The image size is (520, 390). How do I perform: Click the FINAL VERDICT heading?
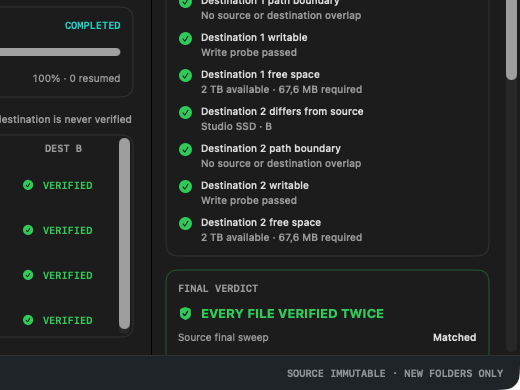(218, 289)
